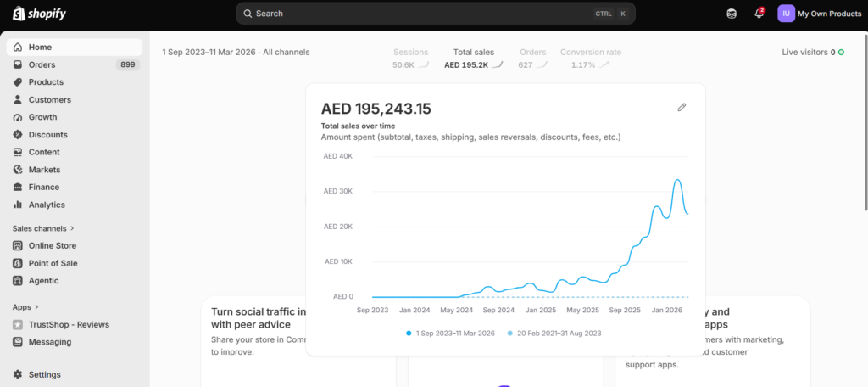Click the Growth gauge icon
868x387 pixels.
[x=18, y=117]
